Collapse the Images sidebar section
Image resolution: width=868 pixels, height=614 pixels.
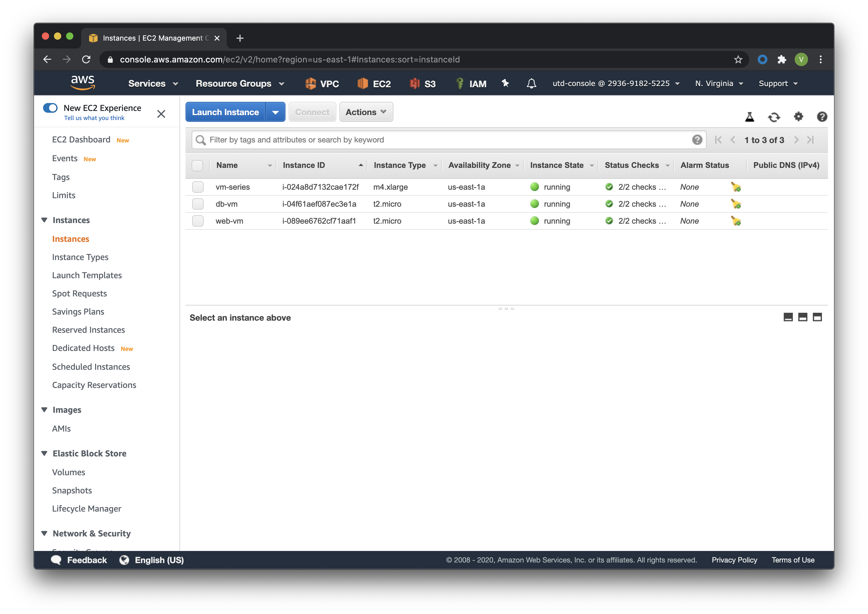click(44, 410)
